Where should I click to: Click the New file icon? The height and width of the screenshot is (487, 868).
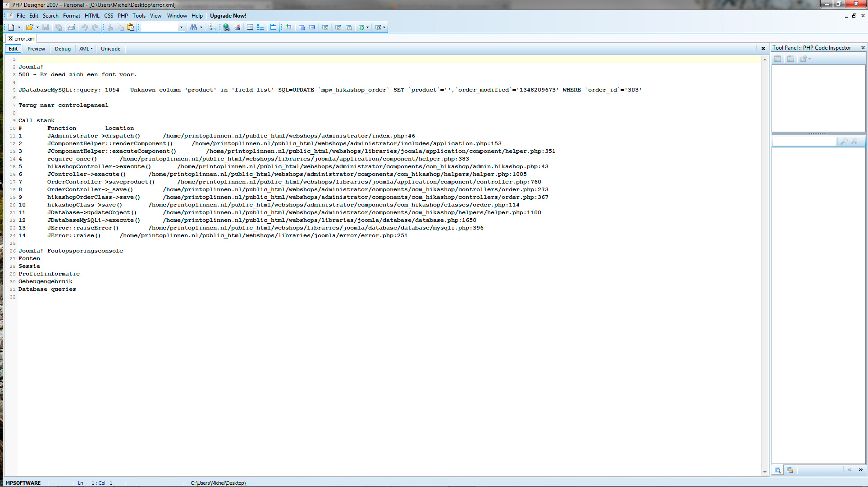11,28
